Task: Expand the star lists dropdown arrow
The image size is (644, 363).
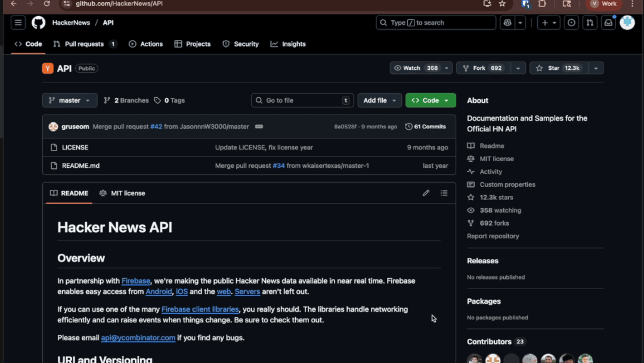Action: (596, 68)
